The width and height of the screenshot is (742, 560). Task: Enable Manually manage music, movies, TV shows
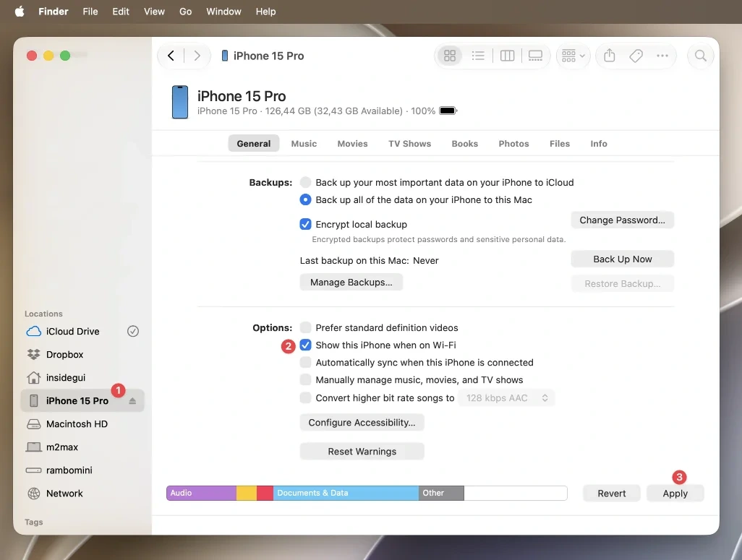(306, 380)
